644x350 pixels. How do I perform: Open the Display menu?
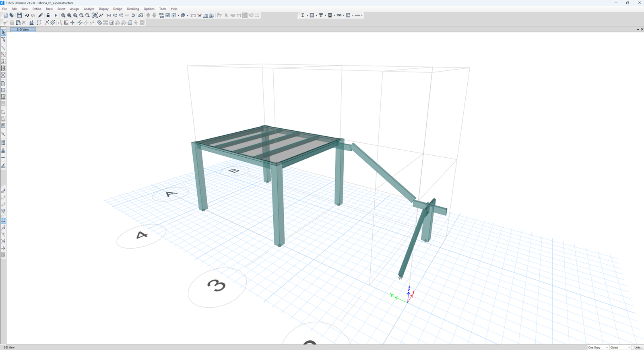103,9
